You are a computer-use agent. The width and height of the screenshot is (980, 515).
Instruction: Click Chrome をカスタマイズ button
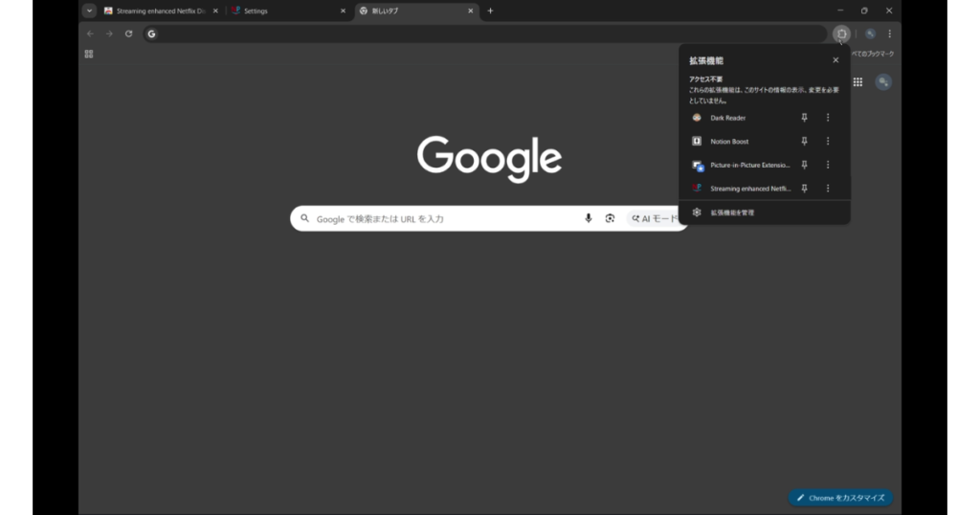pos(840,498)
